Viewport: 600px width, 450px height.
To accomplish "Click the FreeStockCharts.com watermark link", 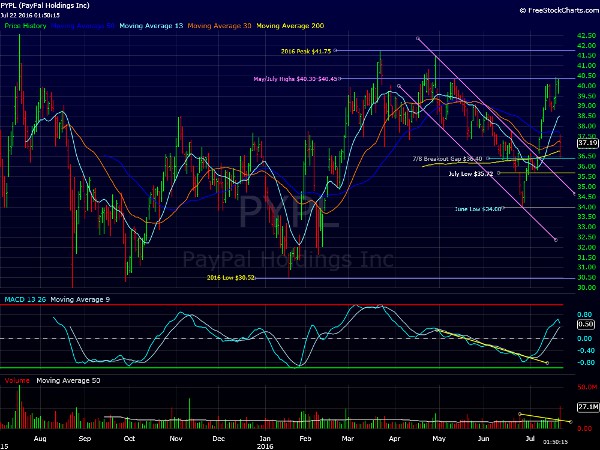I will click(x=559, y=10).
